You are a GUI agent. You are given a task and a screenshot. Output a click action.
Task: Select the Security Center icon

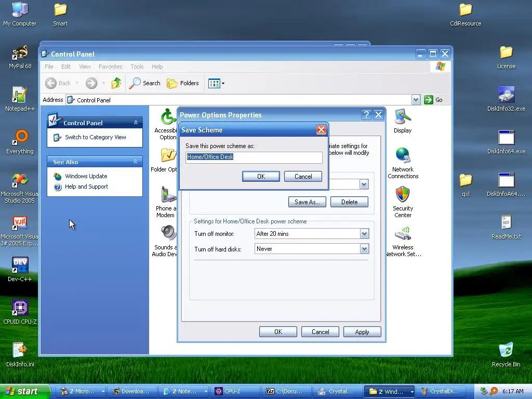(403, 202)
